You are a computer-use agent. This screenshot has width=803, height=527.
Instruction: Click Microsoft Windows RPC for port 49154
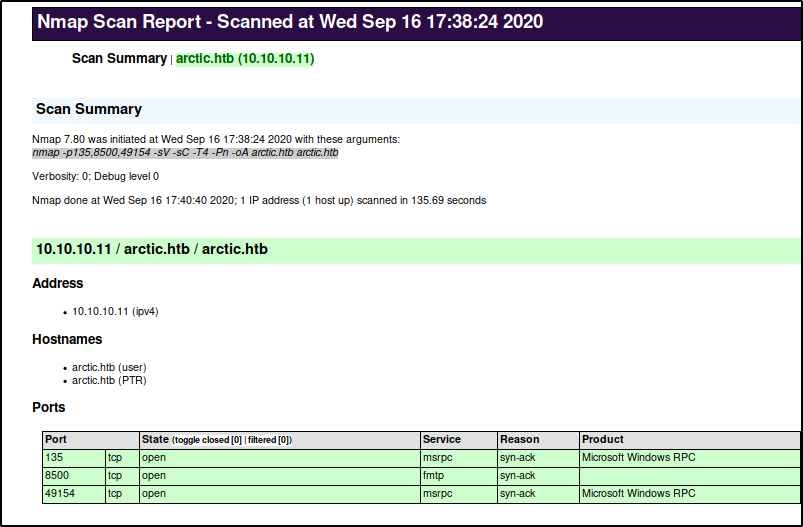(x=690, y=494)
